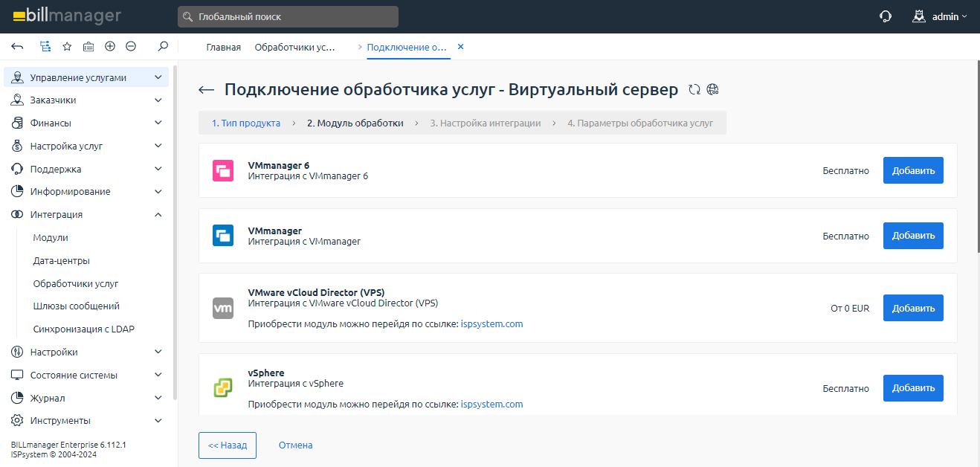Expand all menu sections with plus icon

tap(110, 46)
